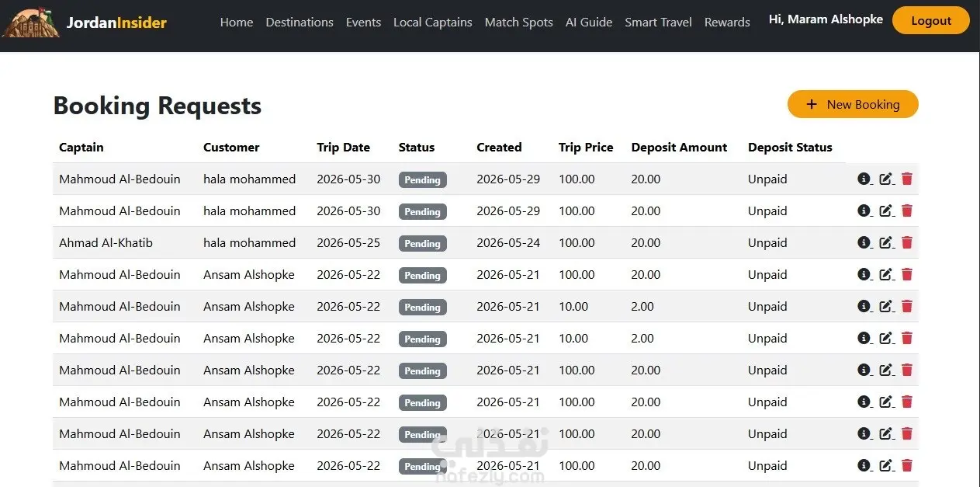Screen dimensions: 980x487
Task: Click the Captain column header
Action: 81,147
